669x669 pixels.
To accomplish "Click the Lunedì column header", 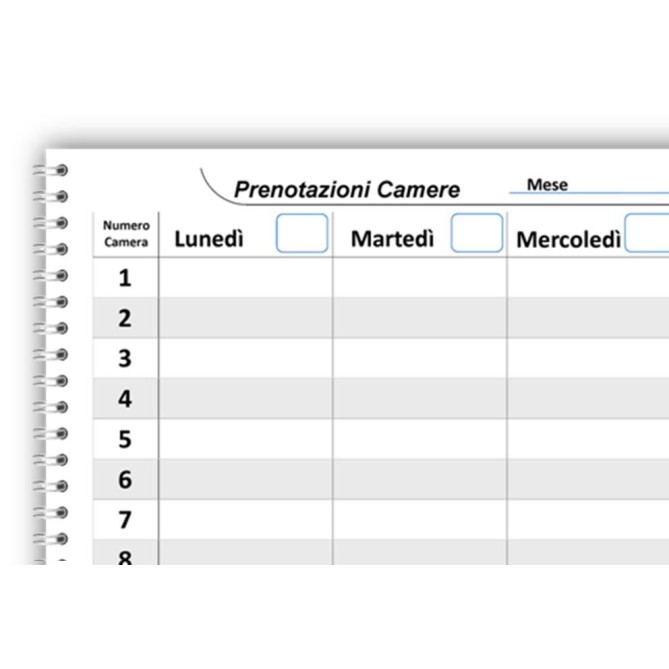I will (x=209, y=239).
